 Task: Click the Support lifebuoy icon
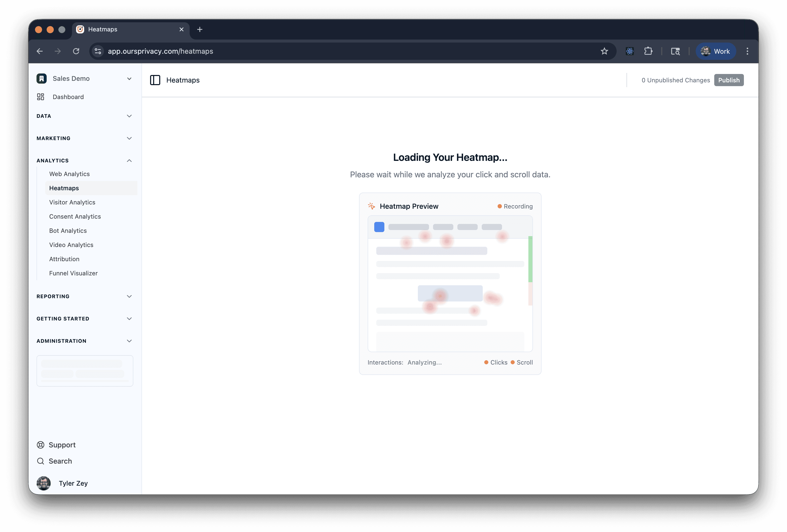point(41,445)
